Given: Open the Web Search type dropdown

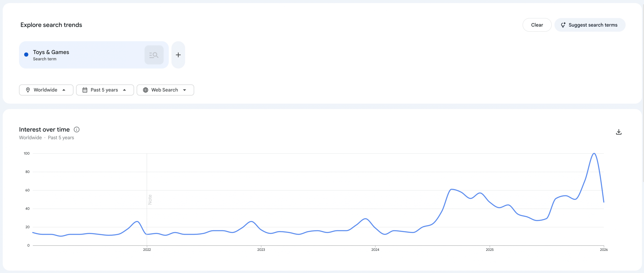Looking at the screenshot, I should [x=165, y=90].
